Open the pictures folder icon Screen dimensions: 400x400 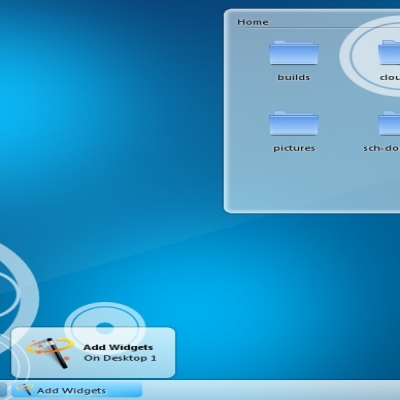(294, 123)
